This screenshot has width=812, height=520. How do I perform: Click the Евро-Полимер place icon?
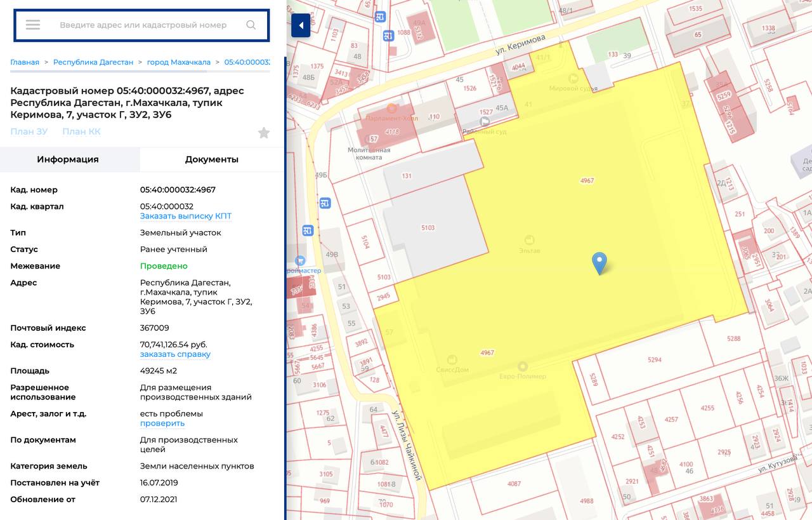(522, 366)
